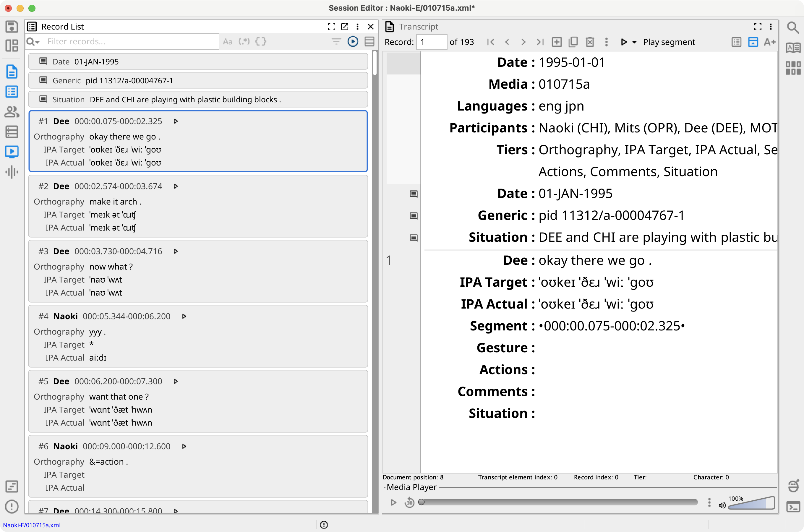Play segment of record #6 &=action
This screenshot has width=804, height=532.
(x=184, y=446)
